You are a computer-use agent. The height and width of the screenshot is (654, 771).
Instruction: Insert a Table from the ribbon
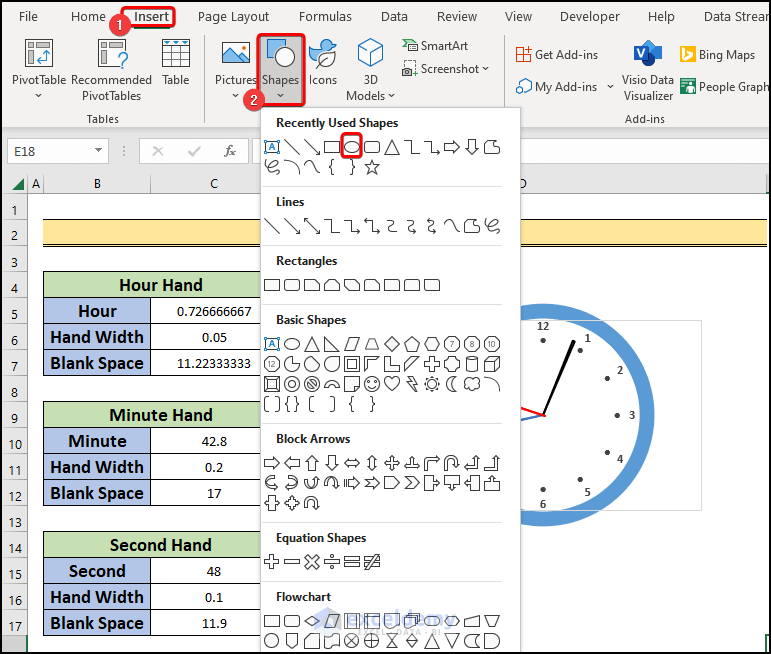(176, 63)
